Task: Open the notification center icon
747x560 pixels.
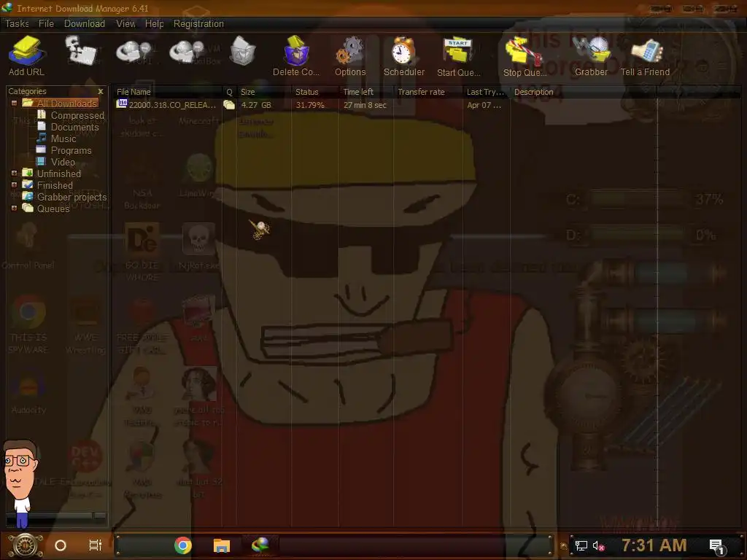Action: pyautogui.click(x=717, y=546)
